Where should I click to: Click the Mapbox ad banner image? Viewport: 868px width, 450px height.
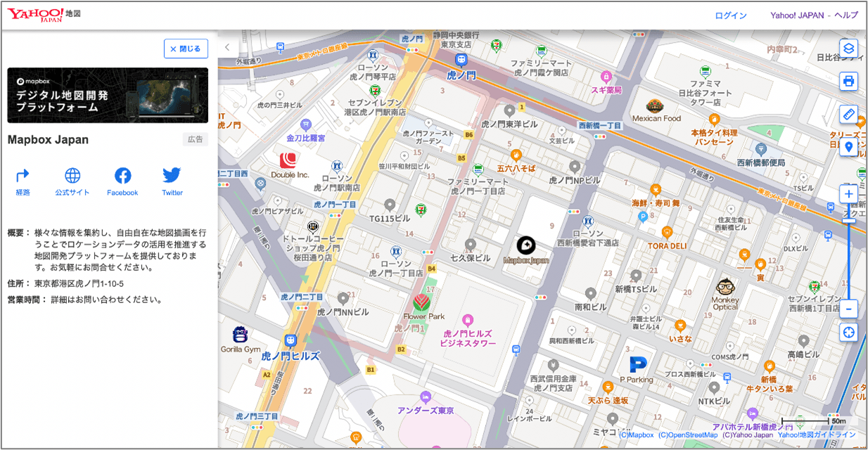[107, 95]
